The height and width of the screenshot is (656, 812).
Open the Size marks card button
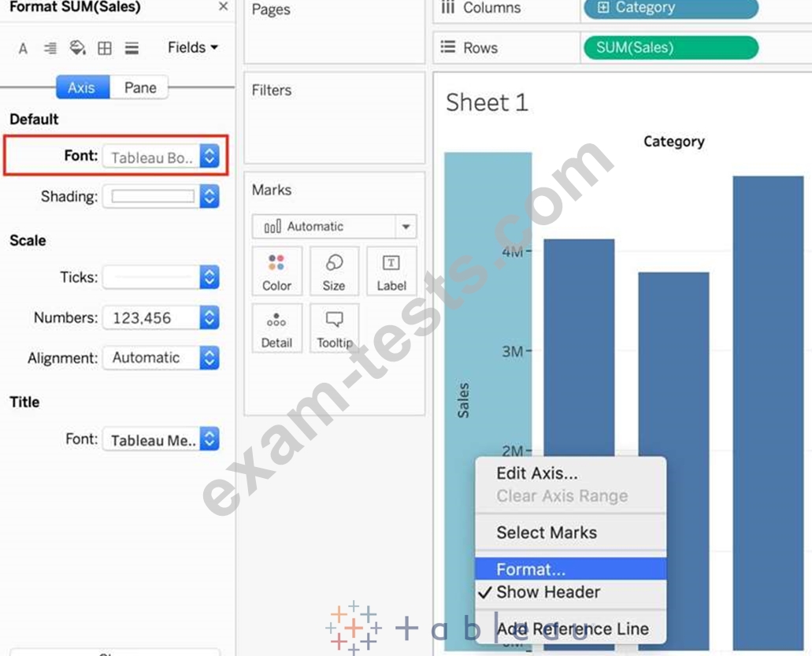(334, 272)
